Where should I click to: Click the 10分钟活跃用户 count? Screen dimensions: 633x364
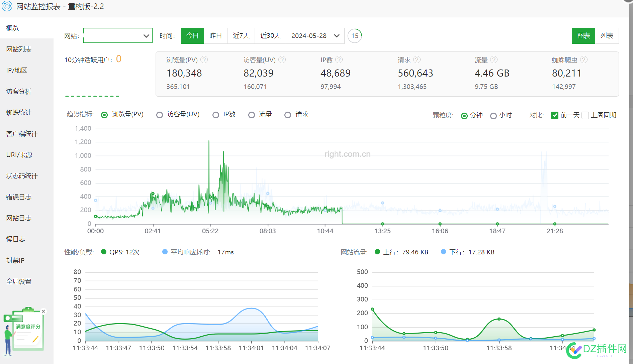click(119, 59)
